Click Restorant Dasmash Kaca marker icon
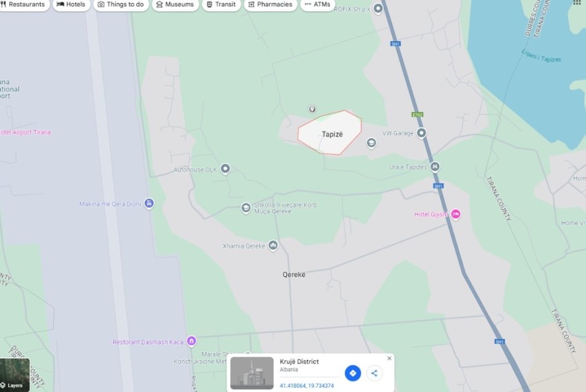Screen dimensions: 586x392 (191, 341)
